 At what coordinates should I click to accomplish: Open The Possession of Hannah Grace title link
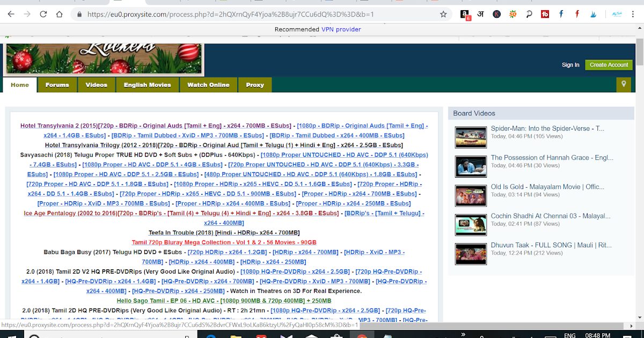552,158
